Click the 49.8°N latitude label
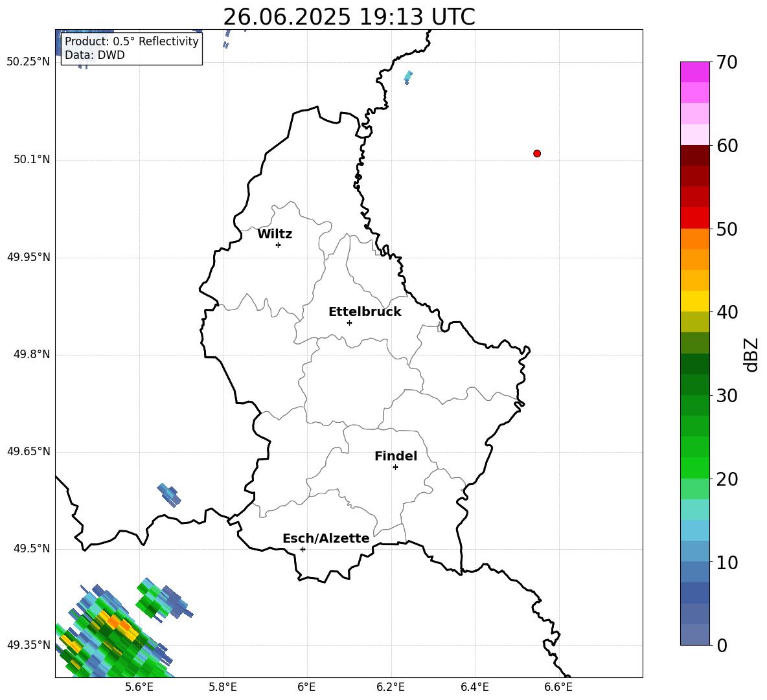 (x=32, y=354)
